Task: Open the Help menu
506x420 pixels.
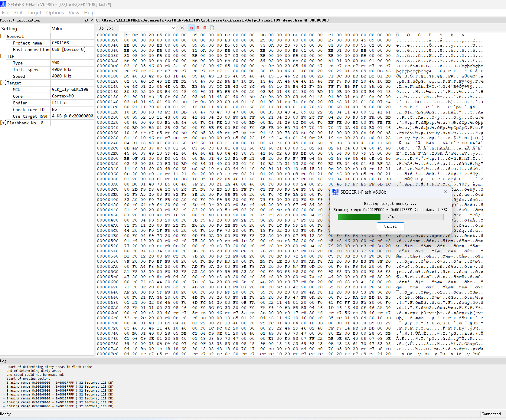Action: (89, 12)
